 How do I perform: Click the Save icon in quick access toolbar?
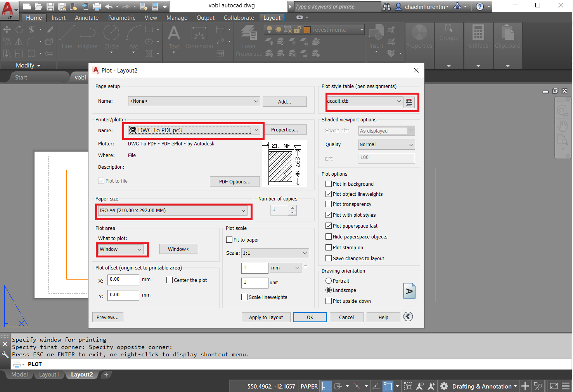click(x=50, y=6)
